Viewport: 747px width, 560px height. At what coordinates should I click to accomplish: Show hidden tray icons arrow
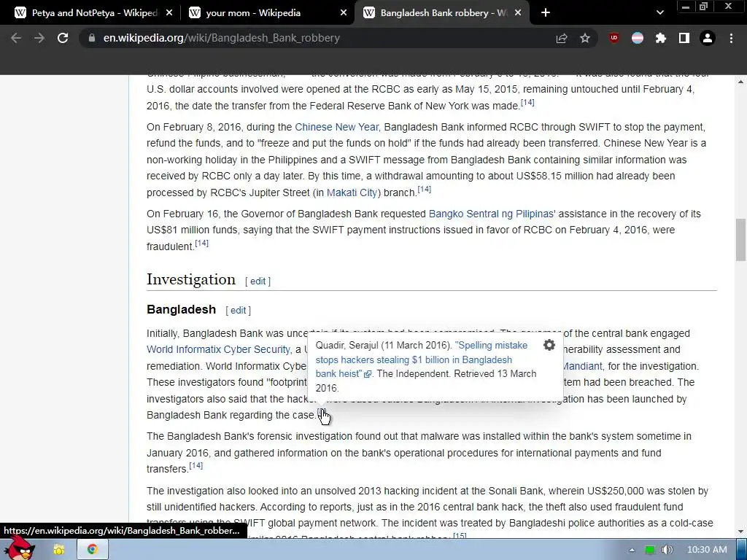point(632,550)
